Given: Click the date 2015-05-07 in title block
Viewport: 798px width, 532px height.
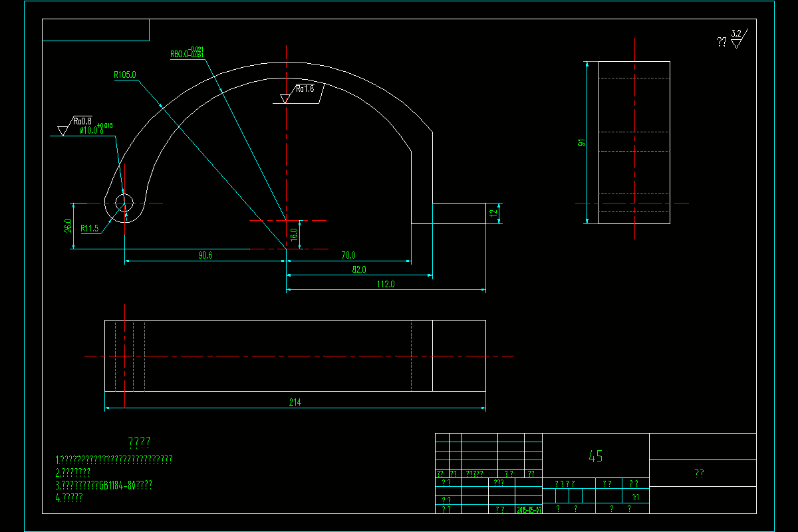Looking at the screenshot, I should pos(529,509).
